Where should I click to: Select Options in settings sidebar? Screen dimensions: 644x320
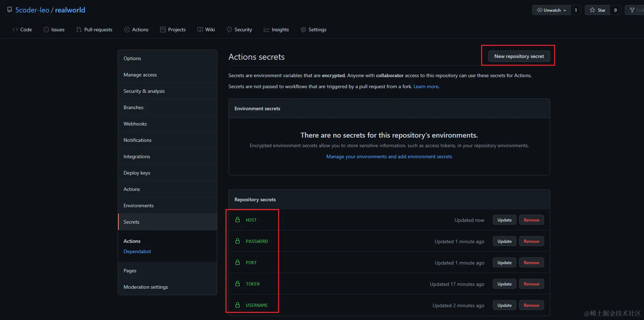pyautogui.click(x=167, y=58)
